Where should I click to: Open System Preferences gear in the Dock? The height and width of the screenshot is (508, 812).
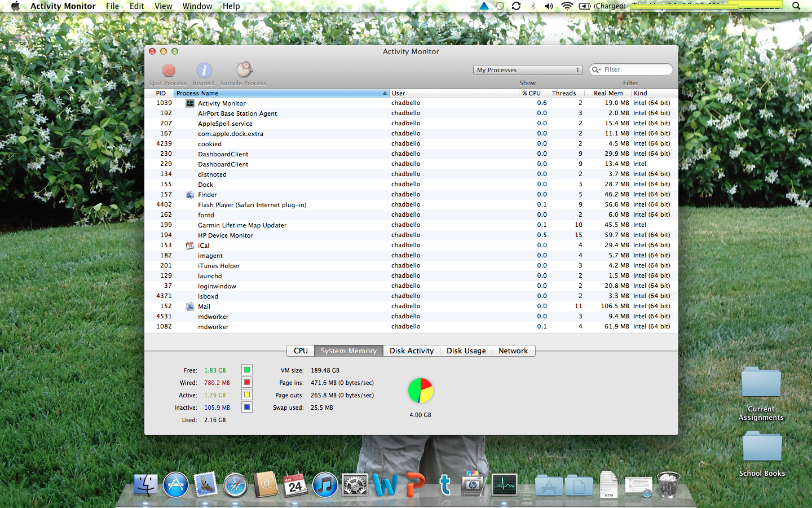tap(355, 485)
